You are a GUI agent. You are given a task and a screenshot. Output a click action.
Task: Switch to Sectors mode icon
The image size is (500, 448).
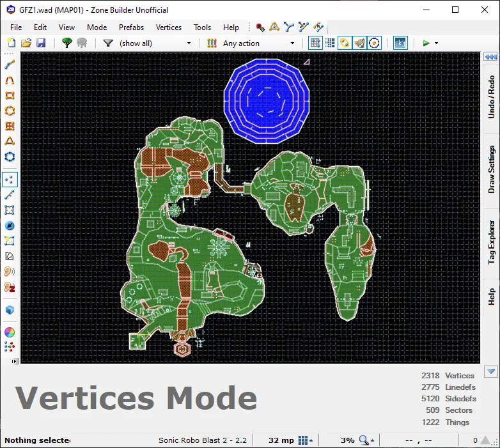10,210
